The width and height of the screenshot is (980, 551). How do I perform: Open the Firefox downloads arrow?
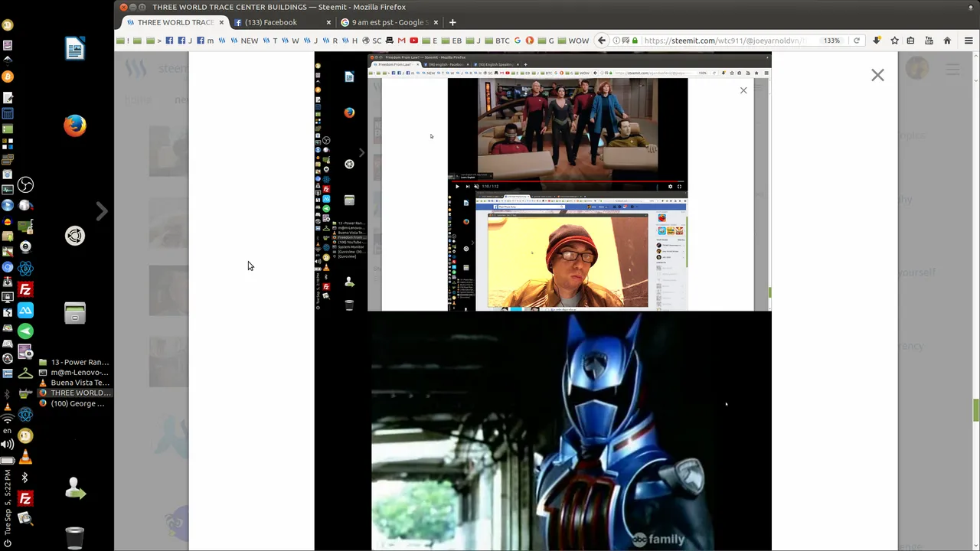pyautogui.click(x=877, y=41)
